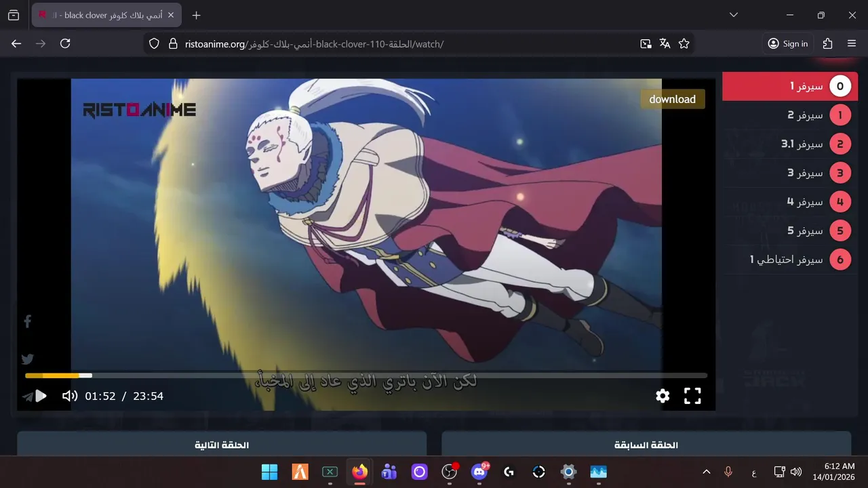View site security lock icon
868x488 pixels.
click(x=172, y=43)
